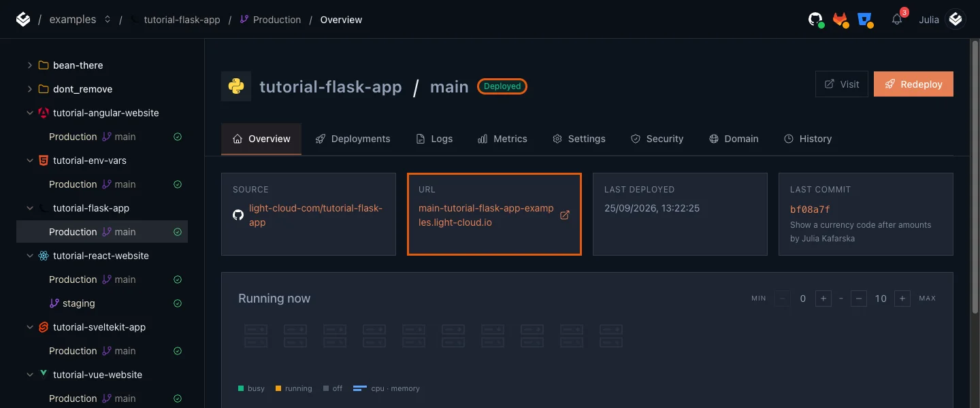Click the Deployed status badge
Image resolution: width=980 pixels, height=408 pixels.
pos(502,86)
